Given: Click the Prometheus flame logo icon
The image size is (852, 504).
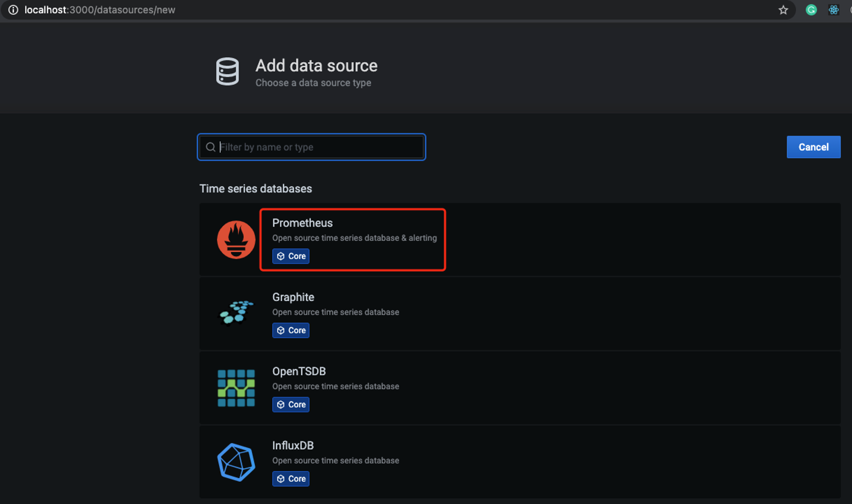Looking at the screenshot, I should [236, 239].
